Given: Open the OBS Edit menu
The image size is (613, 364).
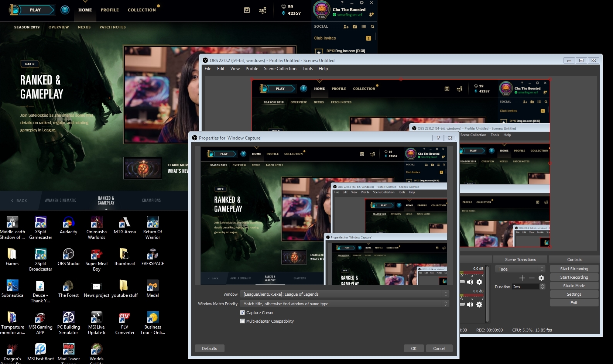Looking at the screenshot, I should pos(221,69).
